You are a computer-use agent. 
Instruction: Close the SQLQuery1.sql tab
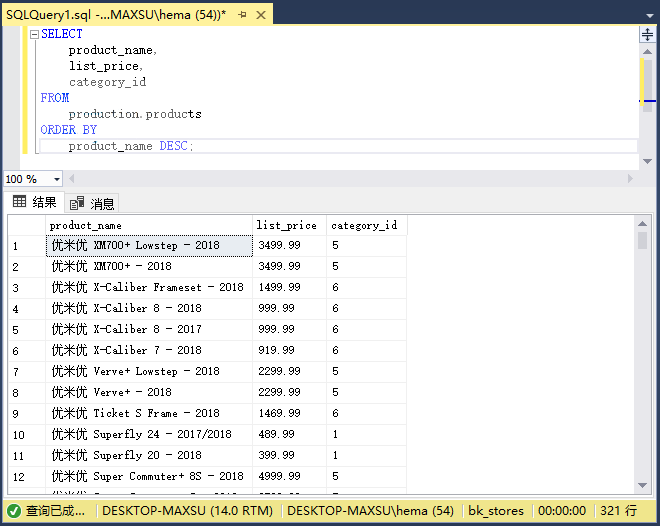pos(261,15)
